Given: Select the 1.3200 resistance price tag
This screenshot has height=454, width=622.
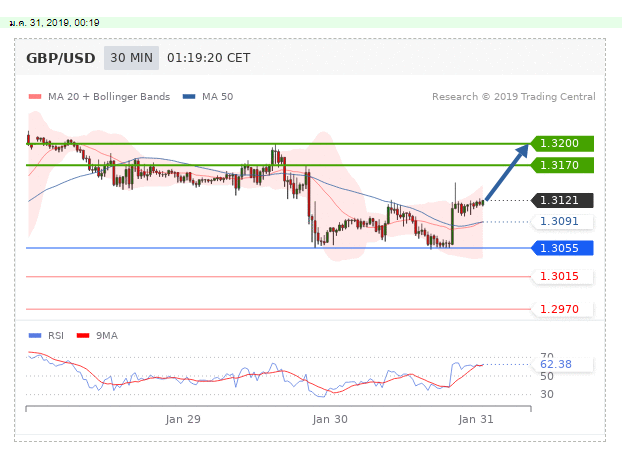Looking at the screenshot, I should (x=562, y=143).
